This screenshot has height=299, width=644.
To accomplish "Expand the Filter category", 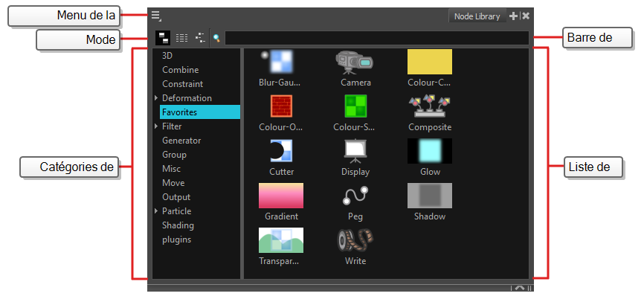I will click(156, 126).
